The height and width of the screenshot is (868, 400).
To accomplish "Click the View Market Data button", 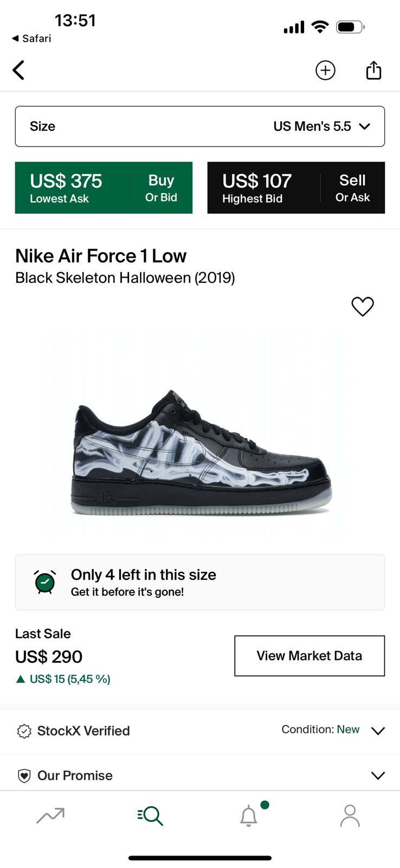I will pos(309,656).
